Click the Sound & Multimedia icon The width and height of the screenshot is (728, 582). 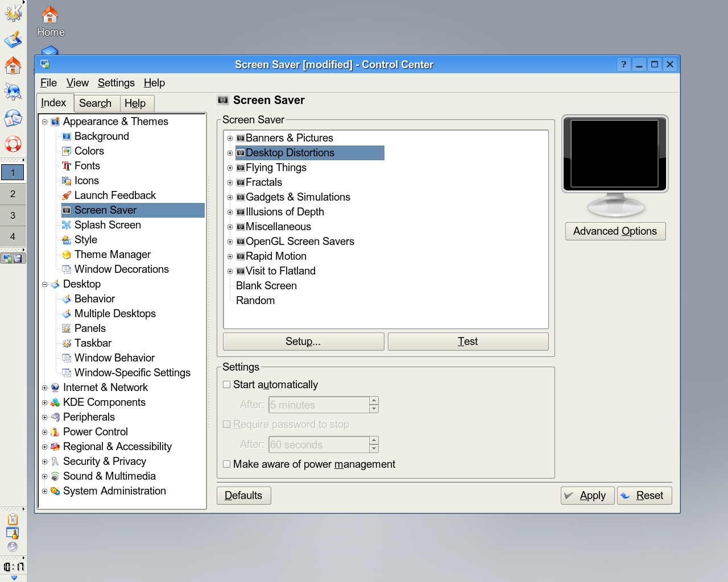coord(55,476)
